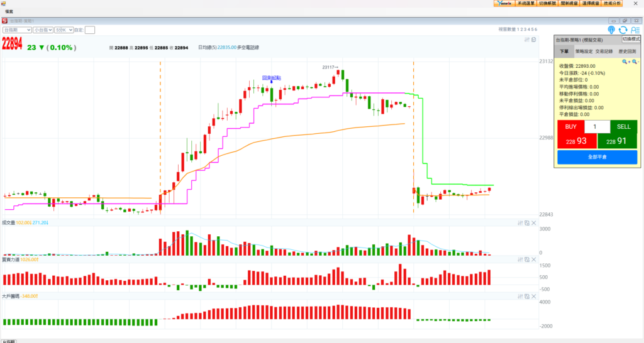This screenshot has width=644, height=343.
Task: Set window count to 5
Action: (x=532, y=30)
